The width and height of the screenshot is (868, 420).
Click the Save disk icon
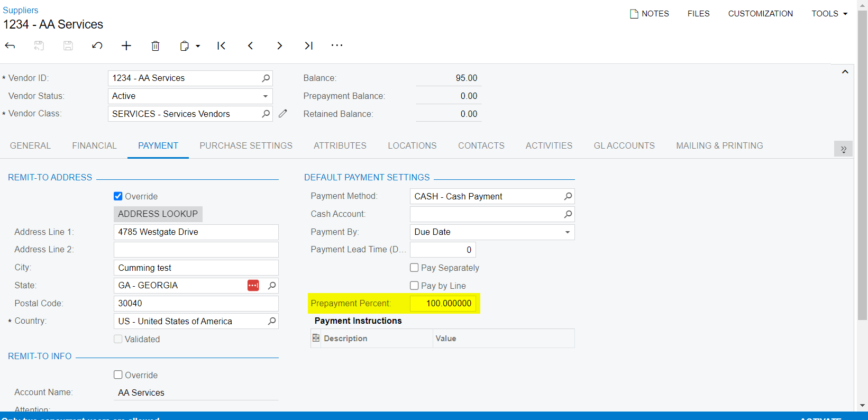[68, 45]
